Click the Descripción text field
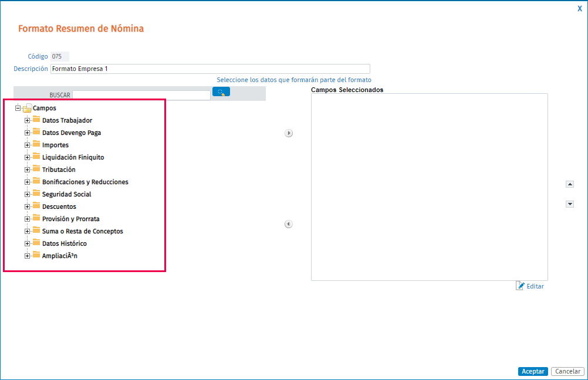588x380 pixels. [210, 69]
